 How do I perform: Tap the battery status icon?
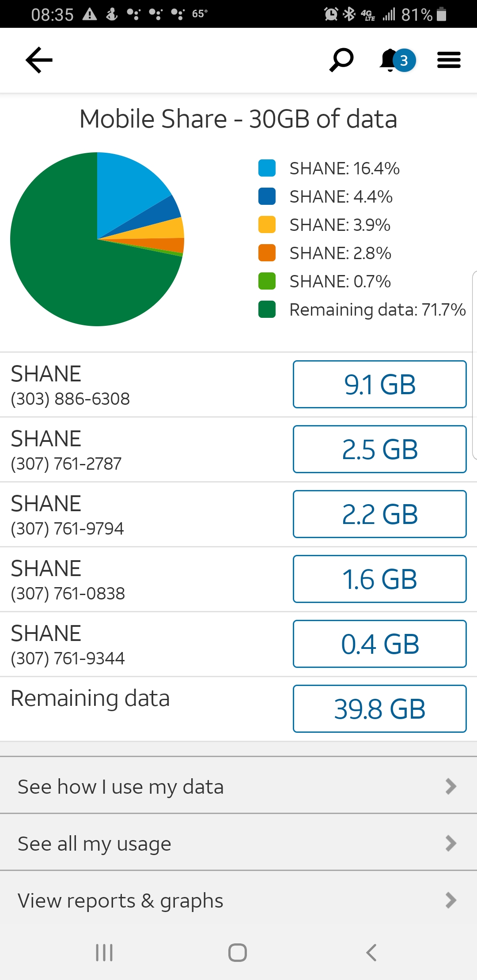(441, 15)
